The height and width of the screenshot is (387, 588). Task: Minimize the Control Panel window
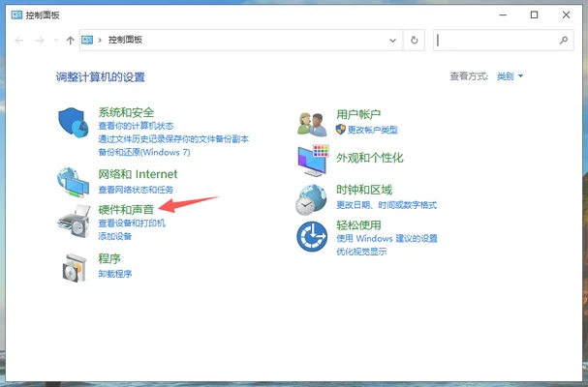503,15
